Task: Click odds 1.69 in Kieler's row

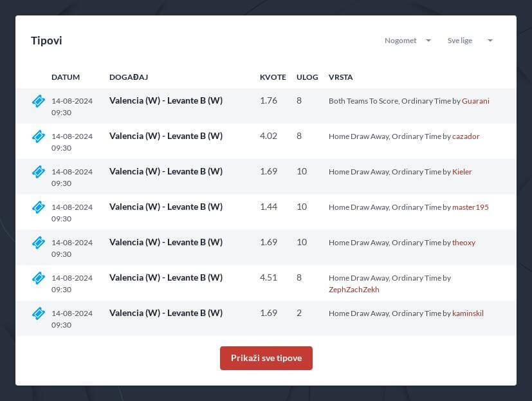Action: click(268, 171)
